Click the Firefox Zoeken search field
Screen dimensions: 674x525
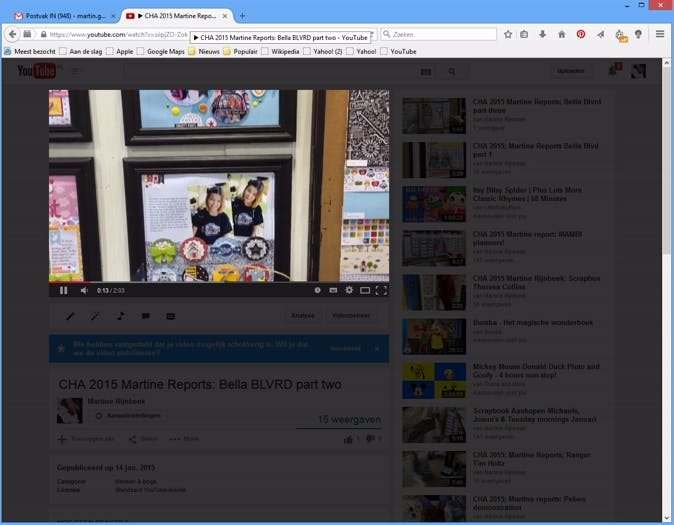[438, 34]
